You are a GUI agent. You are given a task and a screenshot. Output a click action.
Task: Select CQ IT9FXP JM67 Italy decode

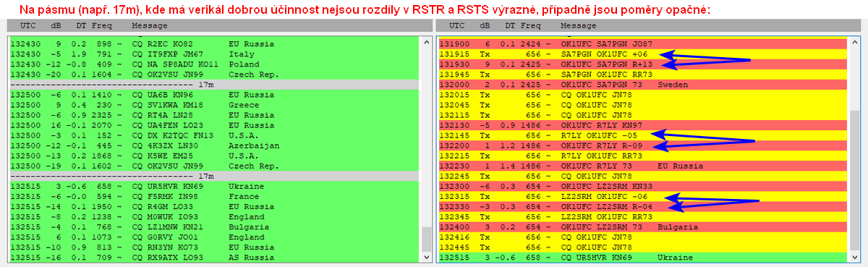215,54
